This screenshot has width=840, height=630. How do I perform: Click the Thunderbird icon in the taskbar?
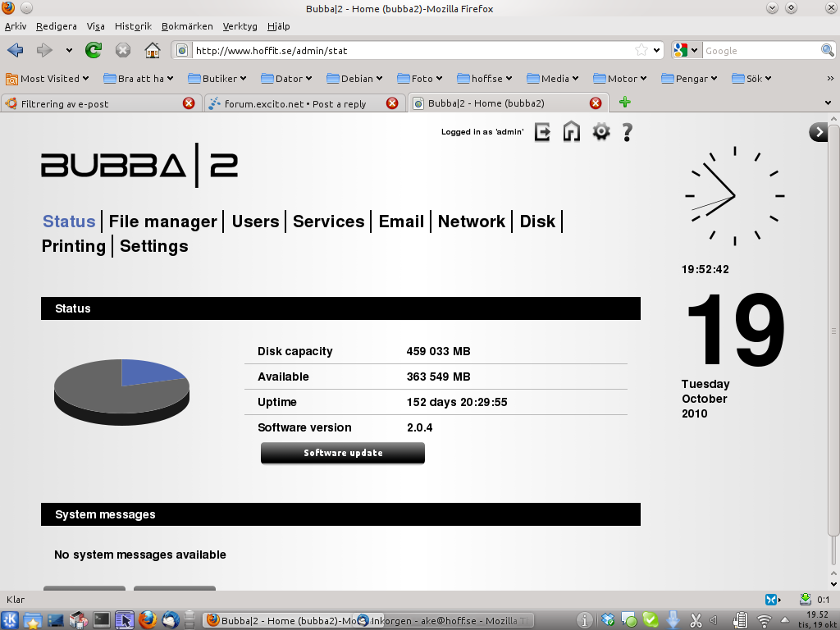(x=171, y=620)
